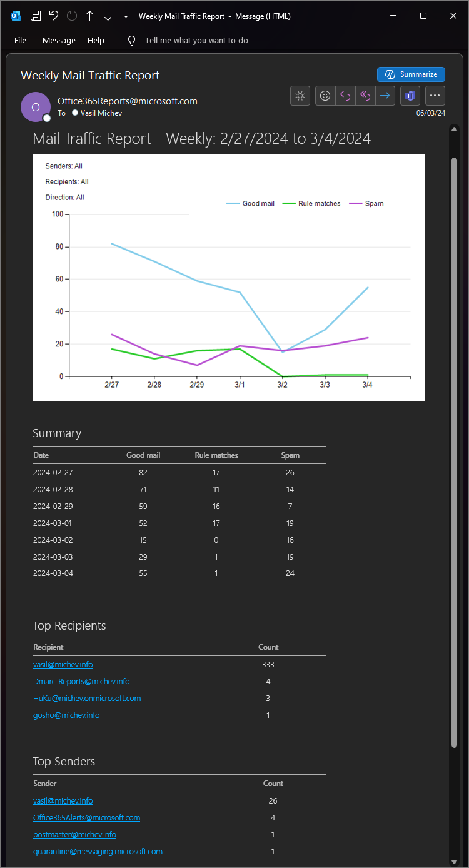
Task: Open the Share to Teams icon
Action: click(410, 96)
